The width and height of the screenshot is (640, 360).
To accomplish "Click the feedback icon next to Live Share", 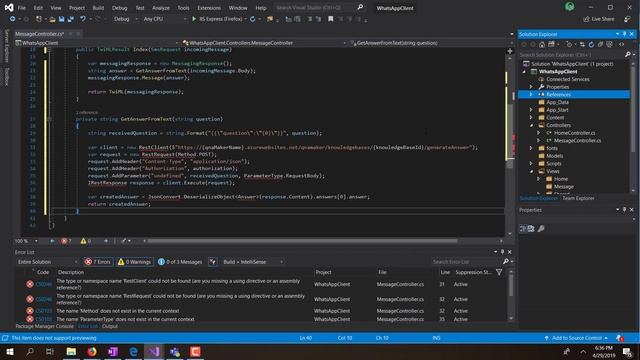I will point(627,19).
